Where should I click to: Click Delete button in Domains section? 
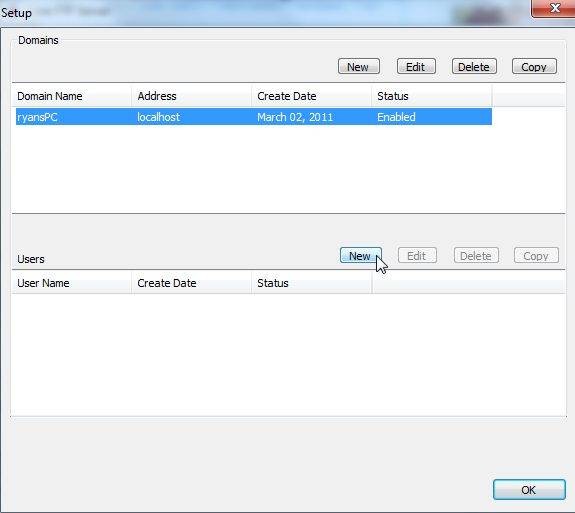[x=474, y=66]
